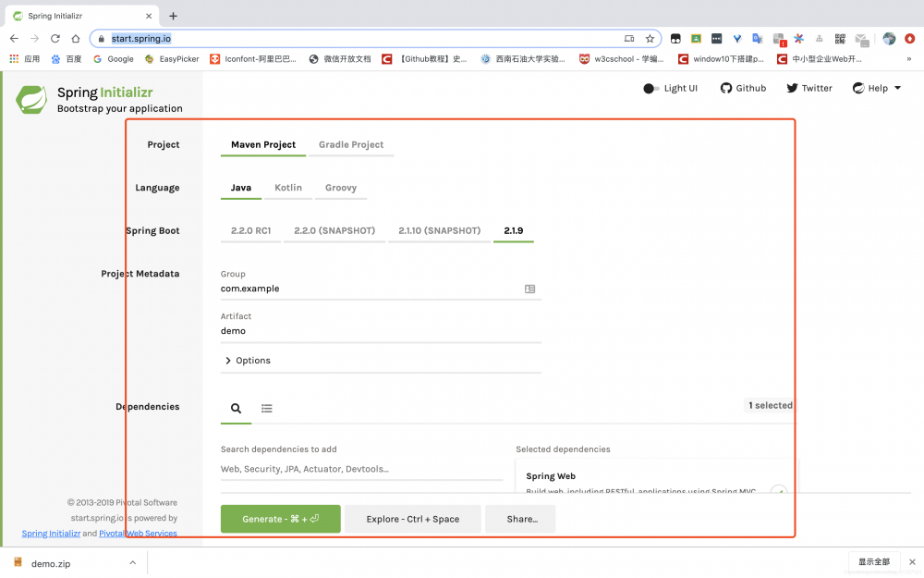Expand the Help dropdown menu

(877, 89)
